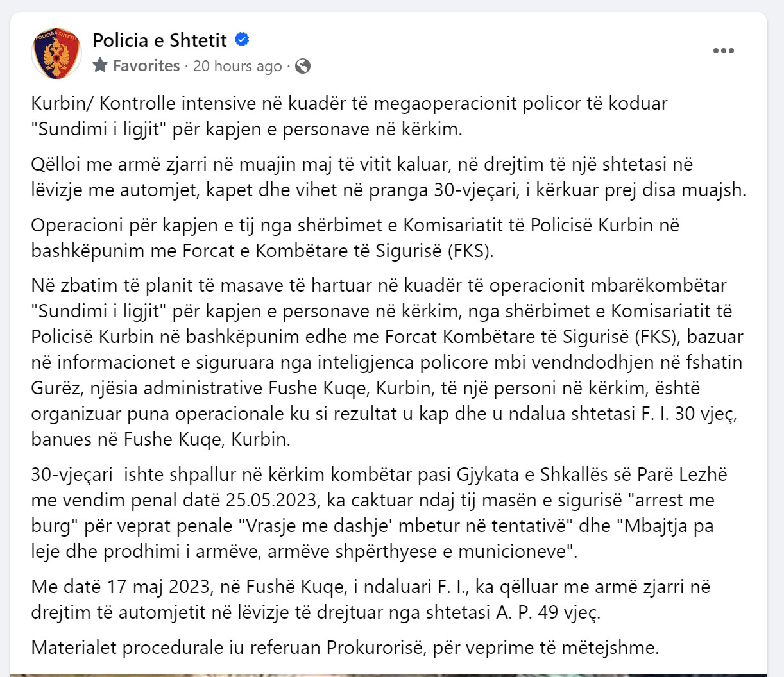784x677 pixels.
Task: Click the Favorites star icon
Action: (100, 65)
